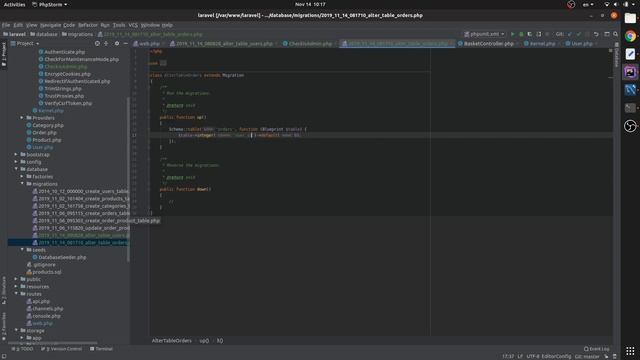Expand the public folder

[16, 279]
